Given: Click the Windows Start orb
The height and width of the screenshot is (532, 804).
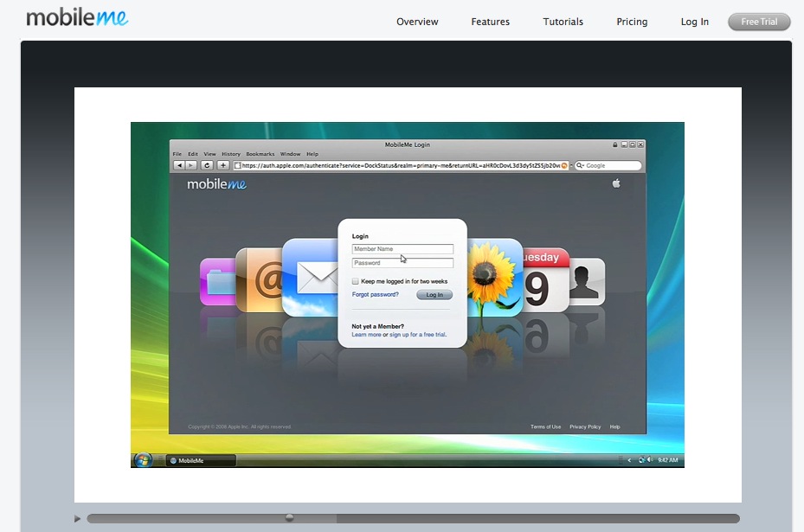Looking at the screenshot, I should click(143, 459).
